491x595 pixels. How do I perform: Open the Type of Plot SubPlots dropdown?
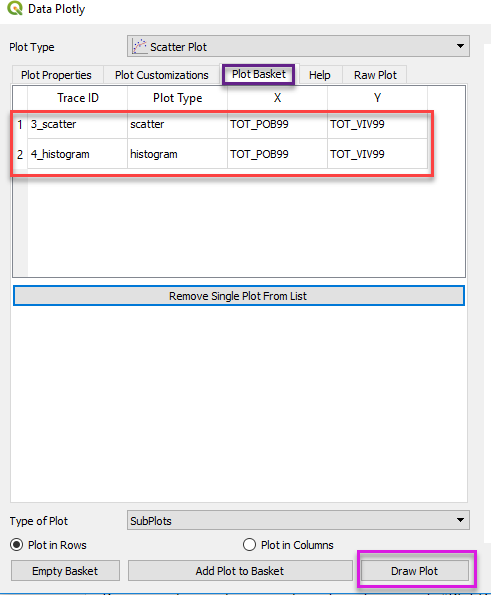tap(298, 520)
